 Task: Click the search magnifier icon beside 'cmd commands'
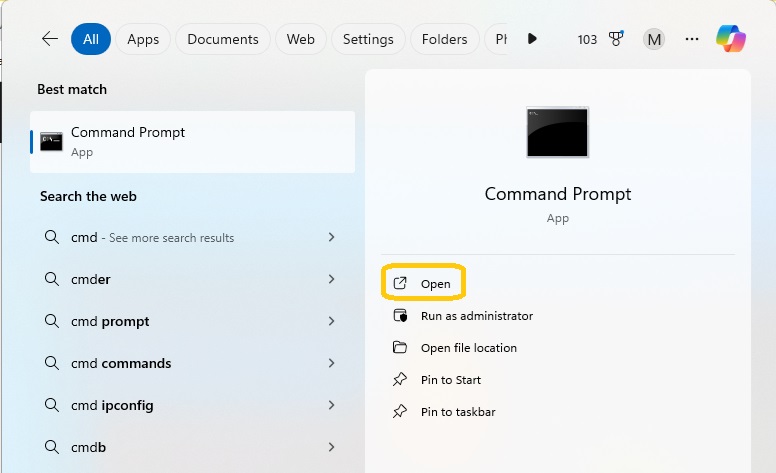tap(52, 363)
